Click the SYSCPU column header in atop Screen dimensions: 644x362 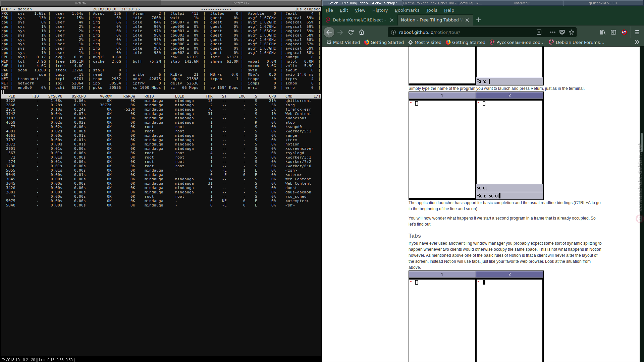pyautogui.click(x=55, y=97)
